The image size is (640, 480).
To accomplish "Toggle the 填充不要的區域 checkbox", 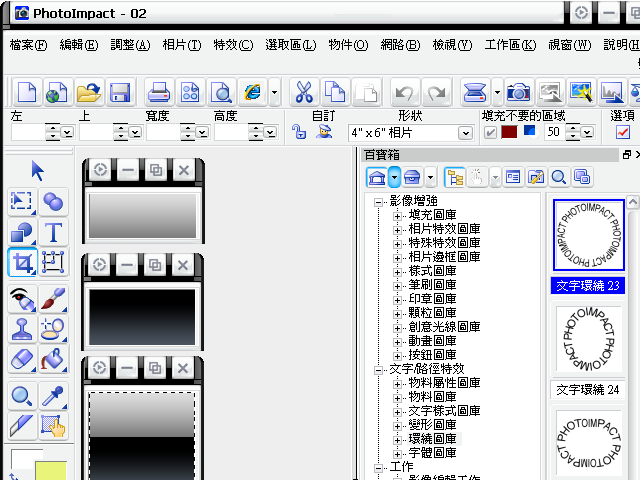I will click(490, 132).
